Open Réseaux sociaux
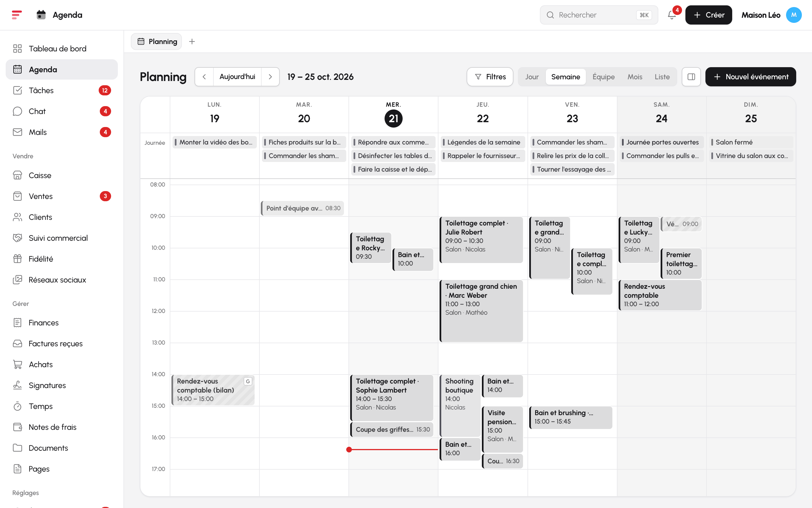 [62, 279]
